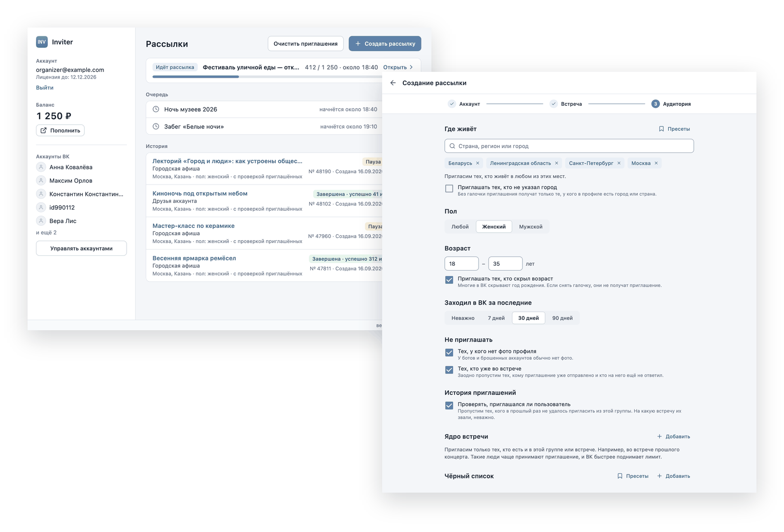784x532 pixels.
Task: Click the INV logo icon in sidebar
Action: [x=42, y=42]
